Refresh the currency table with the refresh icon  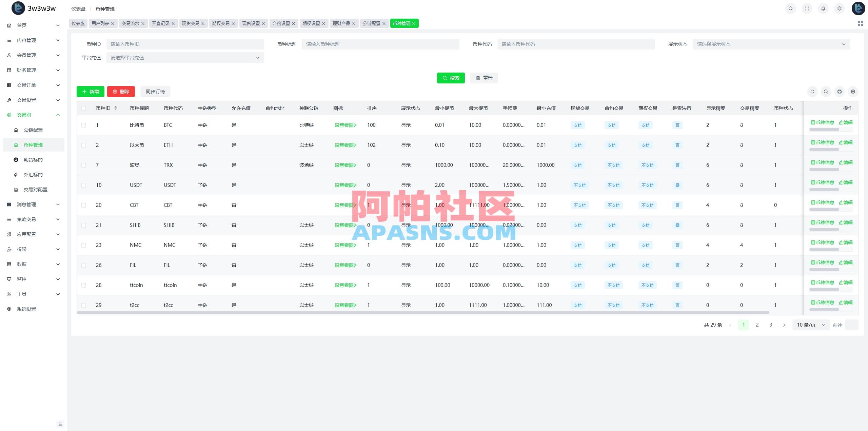point(812,92)
